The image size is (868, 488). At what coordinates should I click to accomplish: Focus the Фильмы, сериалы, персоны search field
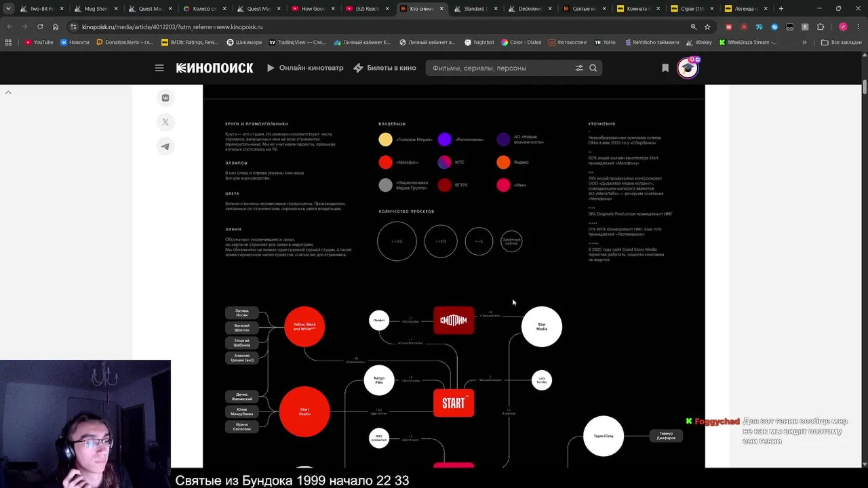tap(501, 68)
